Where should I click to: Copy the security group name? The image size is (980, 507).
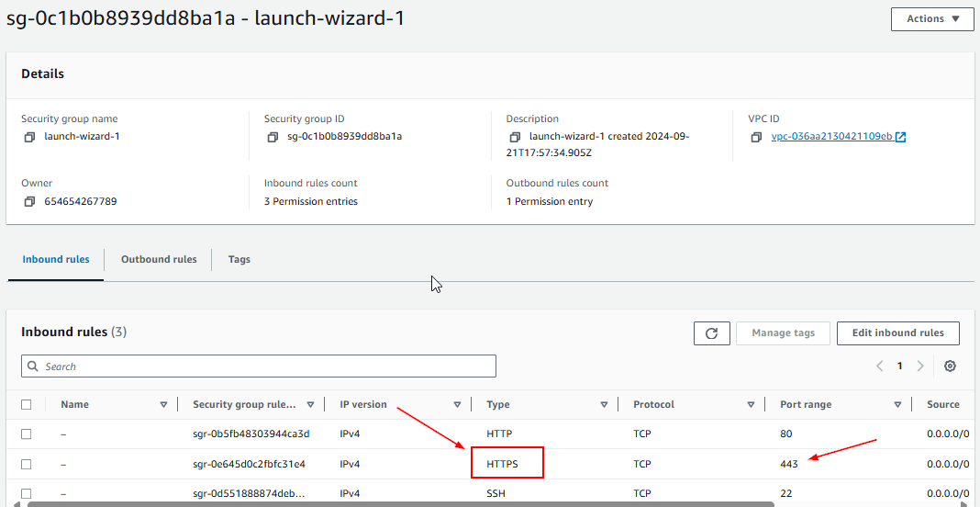(30, 137)
